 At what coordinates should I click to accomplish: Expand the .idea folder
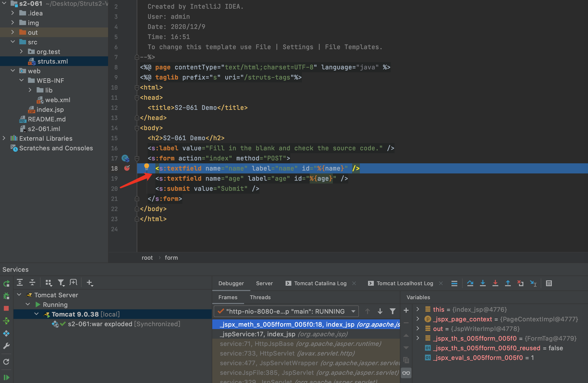(x=12, y=13)
